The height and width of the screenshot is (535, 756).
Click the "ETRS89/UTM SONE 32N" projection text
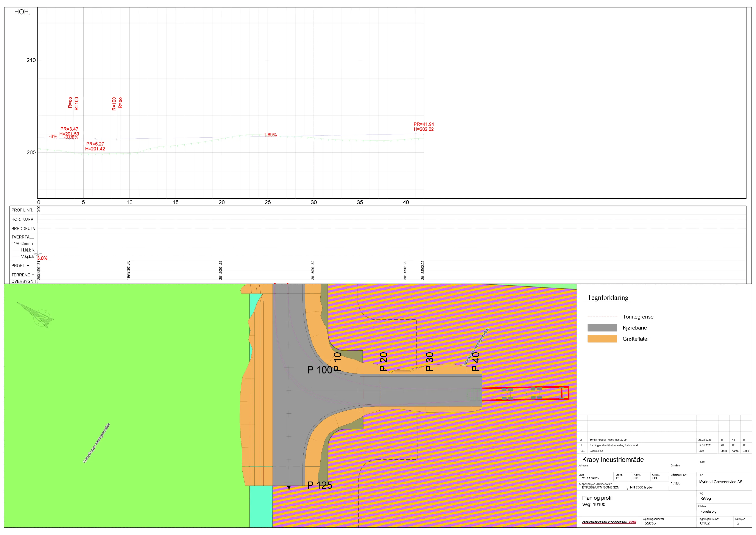pyautogui.click(x=600, y=488)
